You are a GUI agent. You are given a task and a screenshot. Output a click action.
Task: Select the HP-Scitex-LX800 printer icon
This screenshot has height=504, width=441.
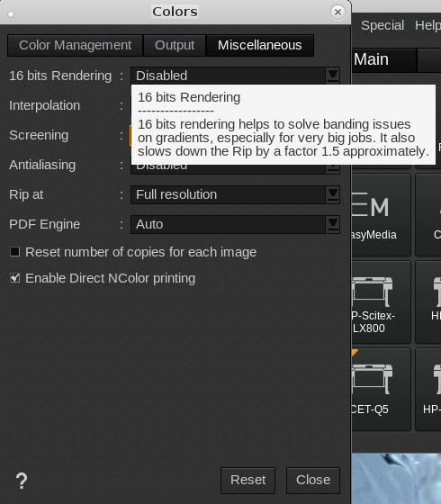tap(382, 302)
